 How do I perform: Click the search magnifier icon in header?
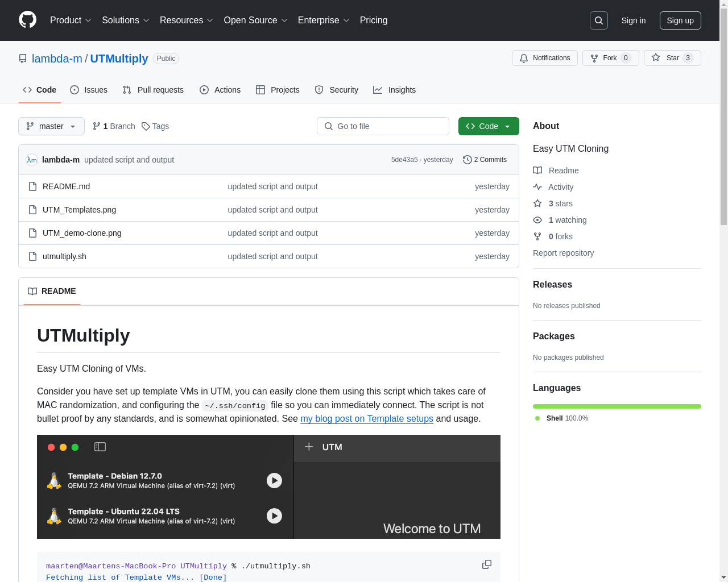(x=599, y=20)
